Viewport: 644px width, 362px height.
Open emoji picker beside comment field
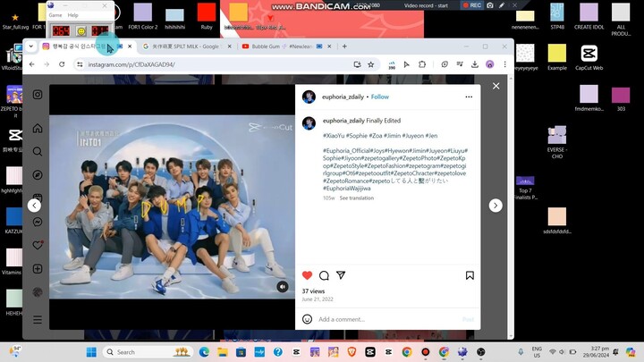coord(307,319)
